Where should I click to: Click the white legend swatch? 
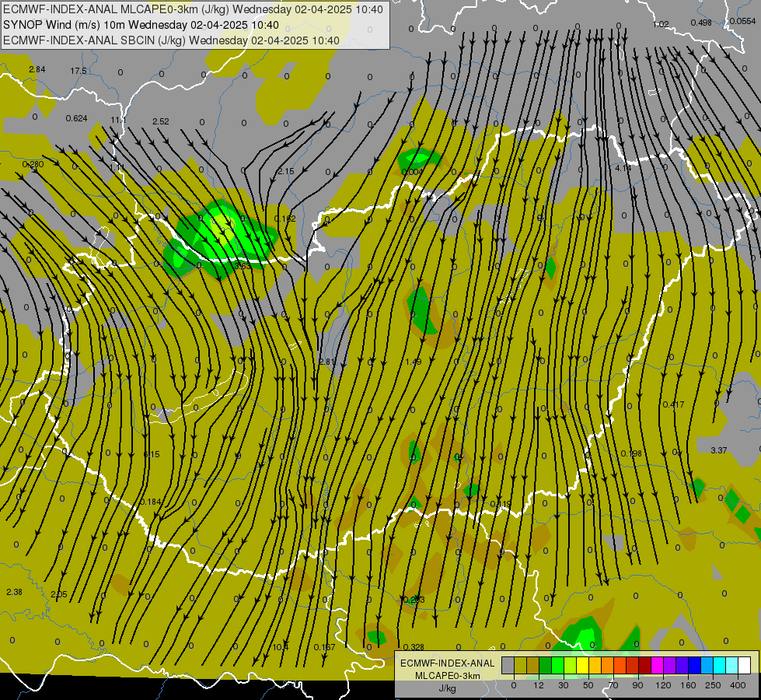point(745,666)
